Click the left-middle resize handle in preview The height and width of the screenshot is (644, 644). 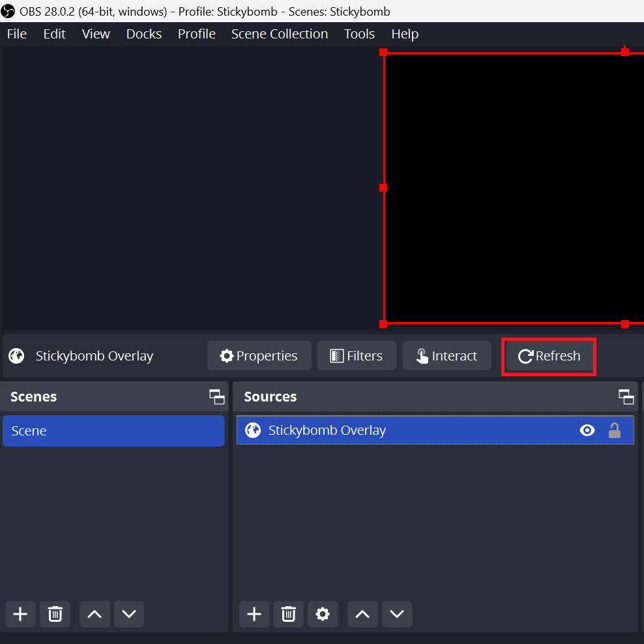pos(383,188)
